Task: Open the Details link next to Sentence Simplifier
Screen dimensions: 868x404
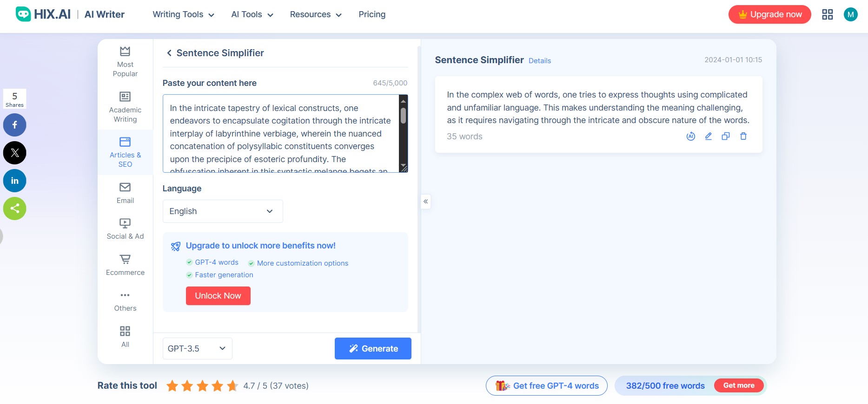Action: [x=539, y=60]
